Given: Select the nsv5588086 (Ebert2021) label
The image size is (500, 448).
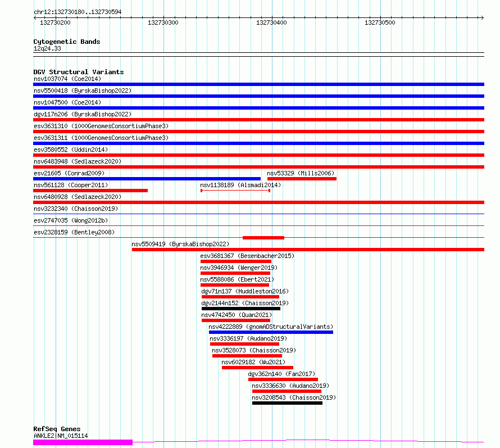Looking at the screenshot, I should click(x=237, y=279).
